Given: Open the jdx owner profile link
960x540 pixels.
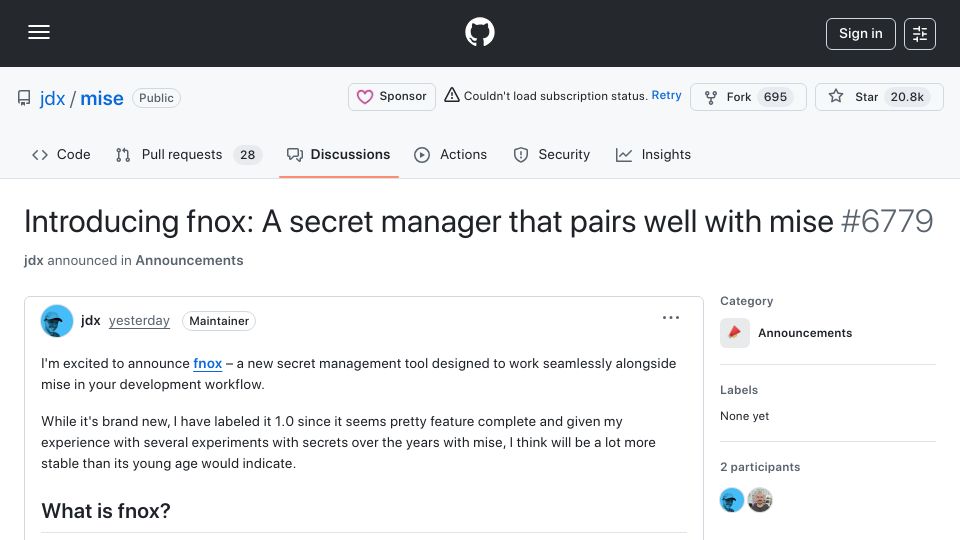Looking at the screenshot, I should pos(52,98).
